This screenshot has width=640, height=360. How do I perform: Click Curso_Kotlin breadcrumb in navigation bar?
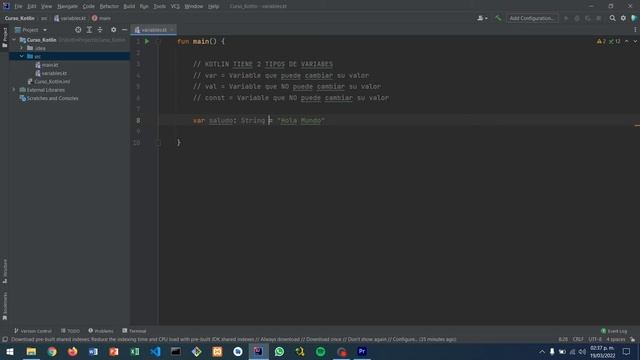(x=20, y=18)
